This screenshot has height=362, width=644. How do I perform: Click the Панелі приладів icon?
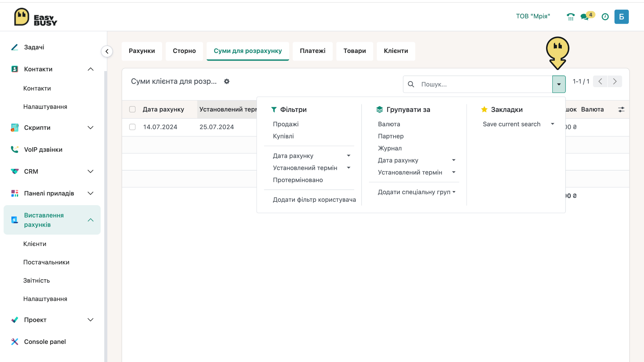click(x=14, y=193)
